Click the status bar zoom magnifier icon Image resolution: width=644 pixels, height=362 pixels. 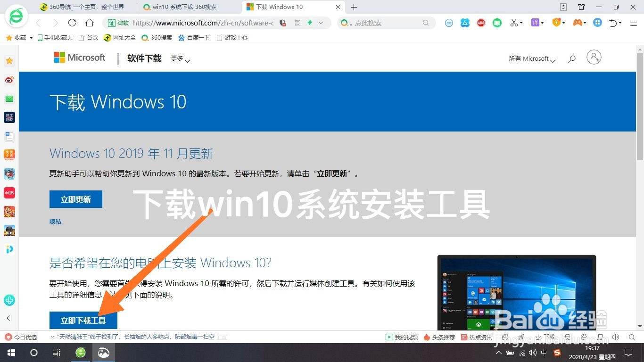[632, 337]
